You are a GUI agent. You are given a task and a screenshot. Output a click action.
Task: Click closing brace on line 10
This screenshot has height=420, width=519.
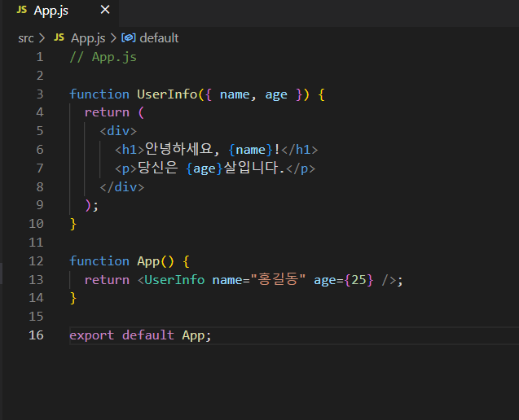pos(73,224)
